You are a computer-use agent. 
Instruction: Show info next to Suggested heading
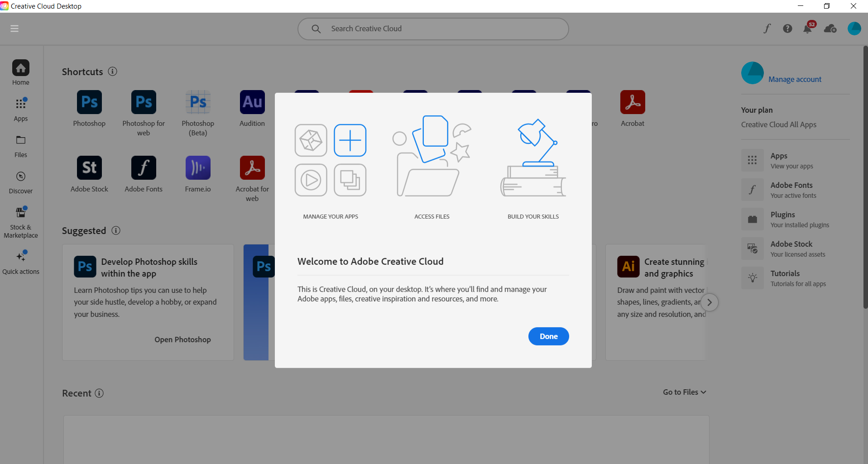(116, 230)
